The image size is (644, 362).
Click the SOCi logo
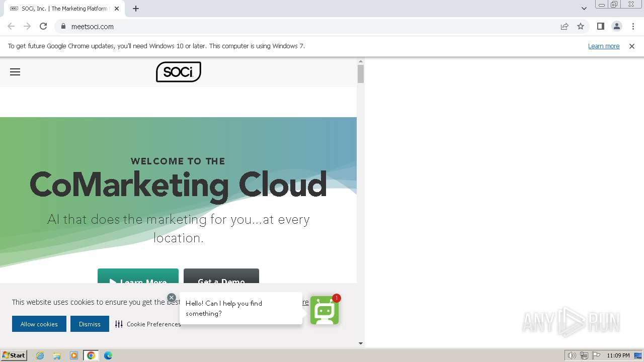pos(179,72)
